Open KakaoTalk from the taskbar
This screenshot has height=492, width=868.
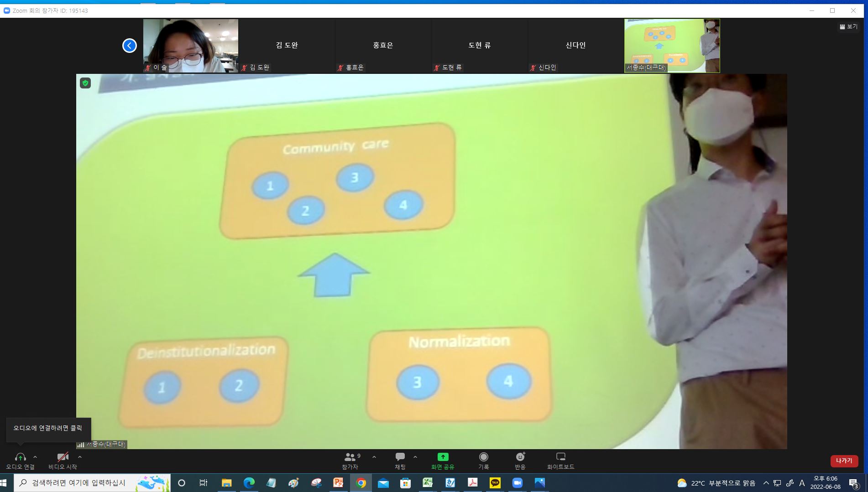point(495,483)
